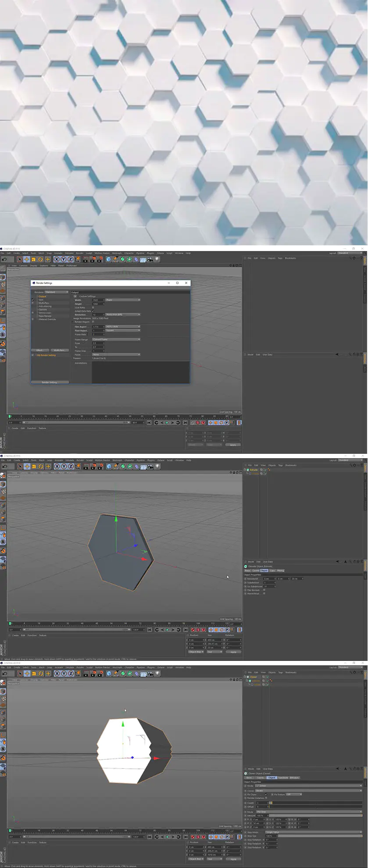Switch to Caps tab of Extrude Object
Screen dimensions: 368x868
[272, 570]
